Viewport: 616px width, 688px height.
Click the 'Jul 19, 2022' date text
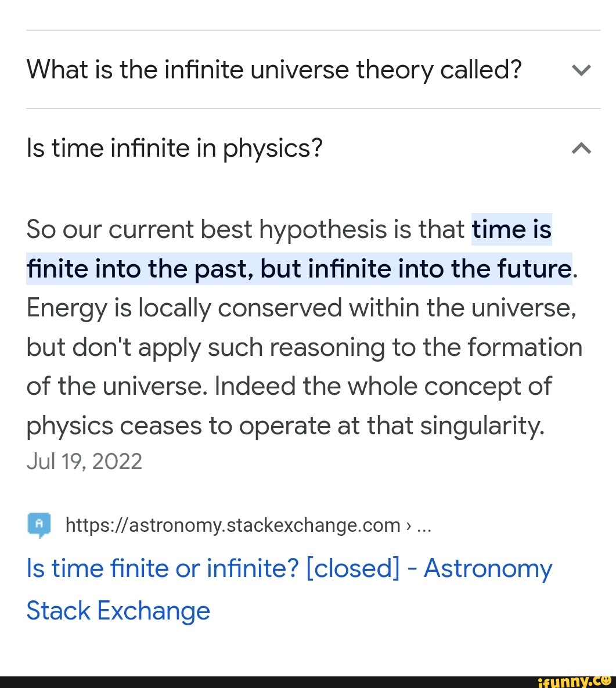click(84, 460)
